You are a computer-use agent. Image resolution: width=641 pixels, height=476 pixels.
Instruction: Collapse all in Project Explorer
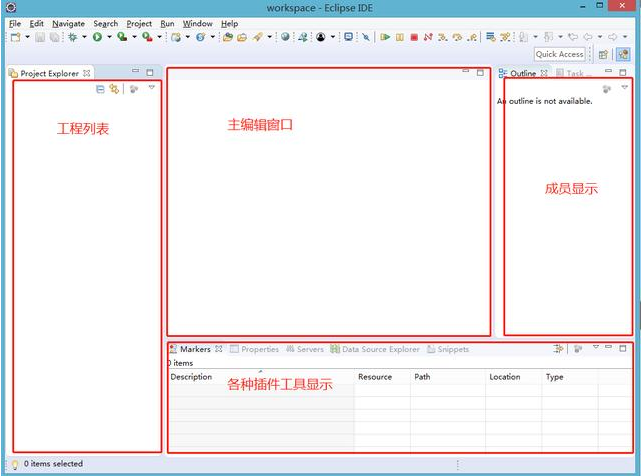(100, 89)
